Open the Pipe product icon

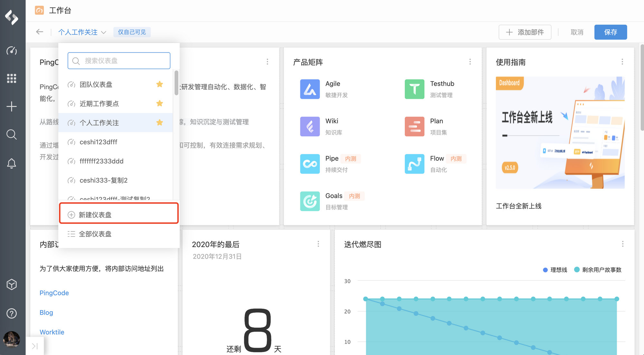pyautogui.click(x=310, y=164)
